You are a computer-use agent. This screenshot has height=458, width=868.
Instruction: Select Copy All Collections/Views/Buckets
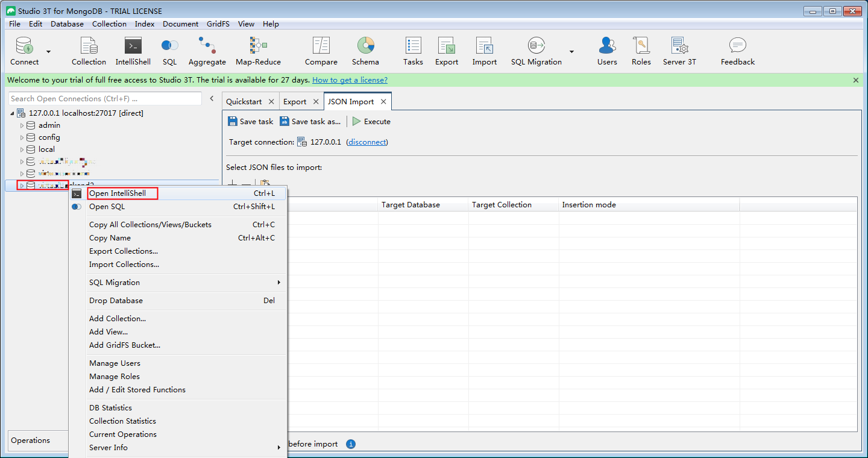(178, 225)
